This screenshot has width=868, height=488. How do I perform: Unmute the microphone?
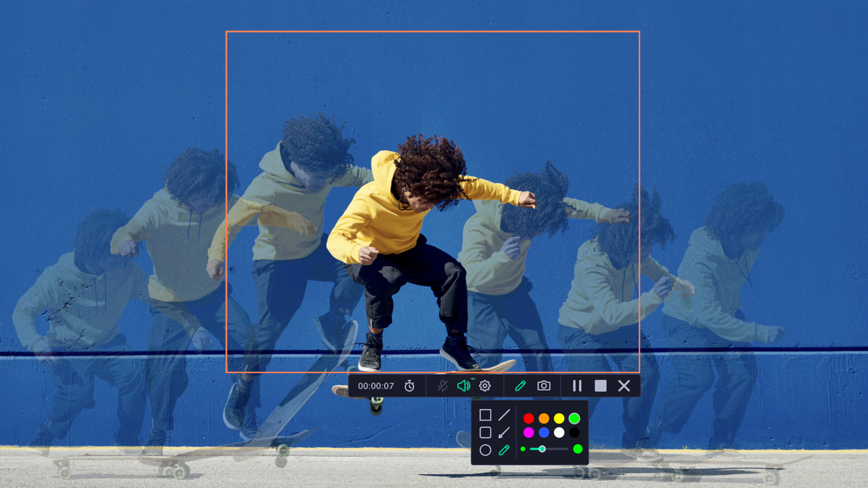tap(442, 386)
